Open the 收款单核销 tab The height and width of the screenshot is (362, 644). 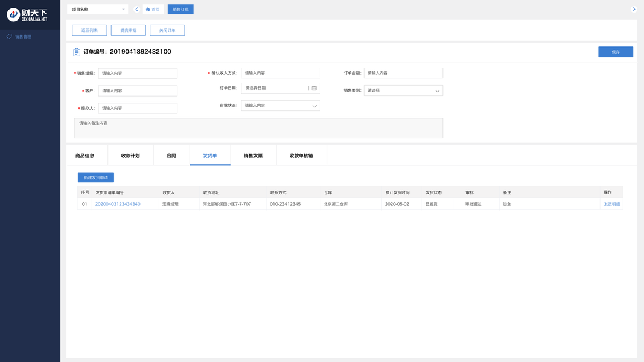coord(301,156)
